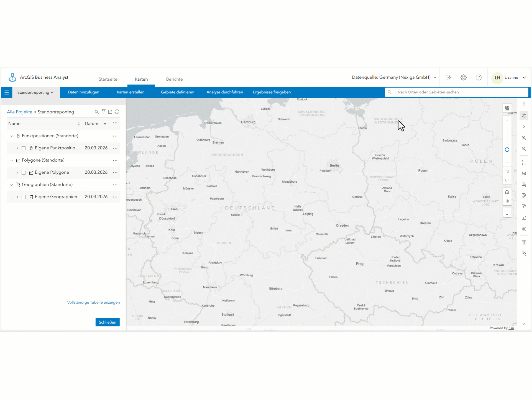Check the Eigene Punktpositionen checkbox

coord(24,148)
